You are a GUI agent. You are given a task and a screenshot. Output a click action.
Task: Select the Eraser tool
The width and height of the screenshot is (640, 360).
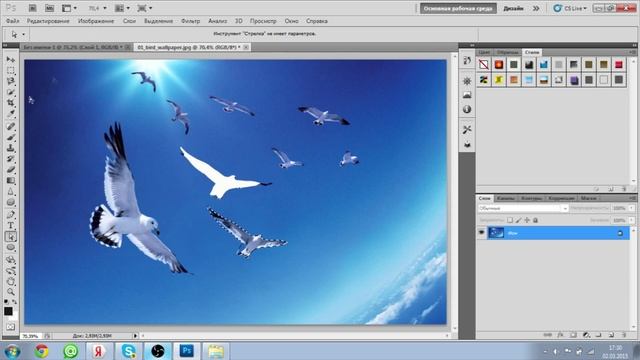[11, 169]
